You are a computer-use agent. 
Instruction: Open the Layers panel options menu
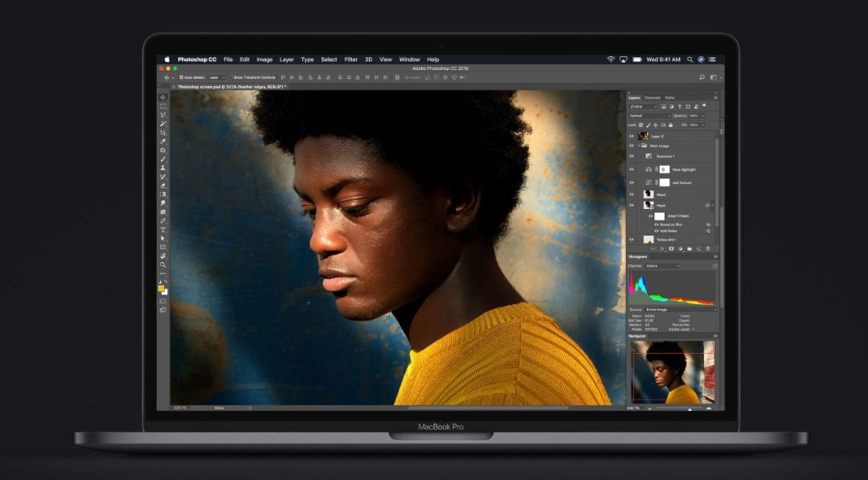point(715,97)
